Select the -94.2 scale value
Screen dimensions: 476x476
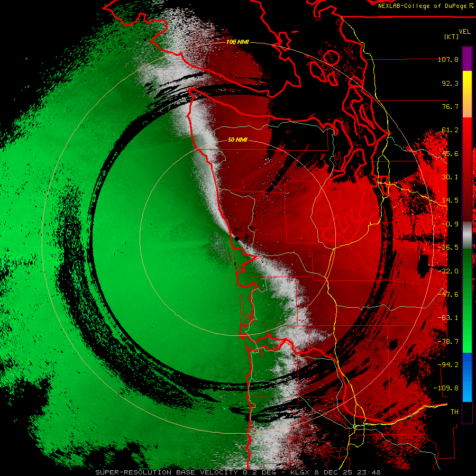coord(448,365)
